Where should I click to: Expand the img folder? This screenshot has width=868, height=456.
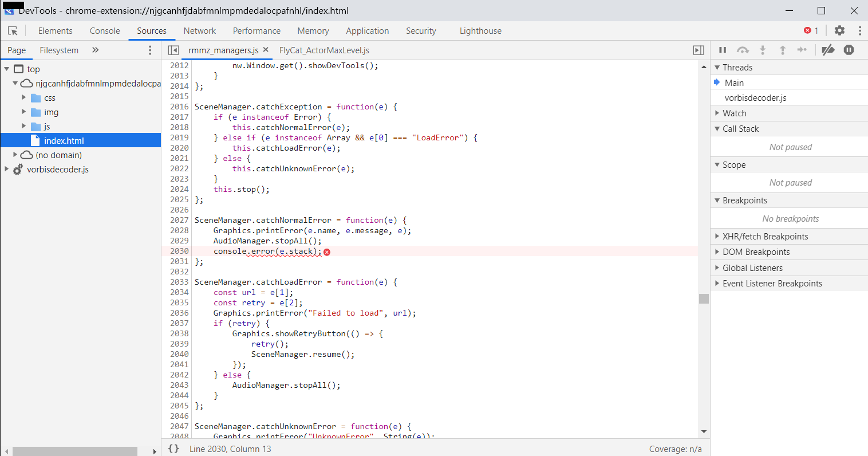point(24,112)
